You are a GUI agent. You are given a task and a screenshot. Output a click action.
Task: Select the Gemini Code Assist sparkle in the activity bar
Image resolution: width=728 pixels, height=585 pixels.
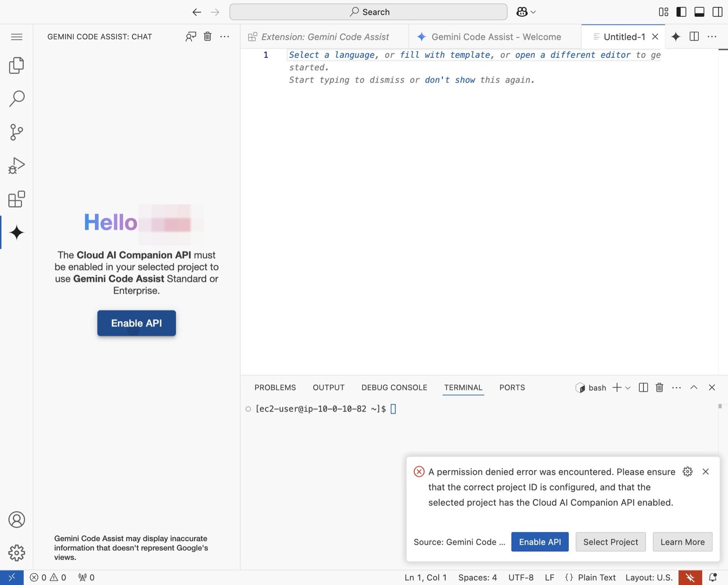tap(16, 233)
